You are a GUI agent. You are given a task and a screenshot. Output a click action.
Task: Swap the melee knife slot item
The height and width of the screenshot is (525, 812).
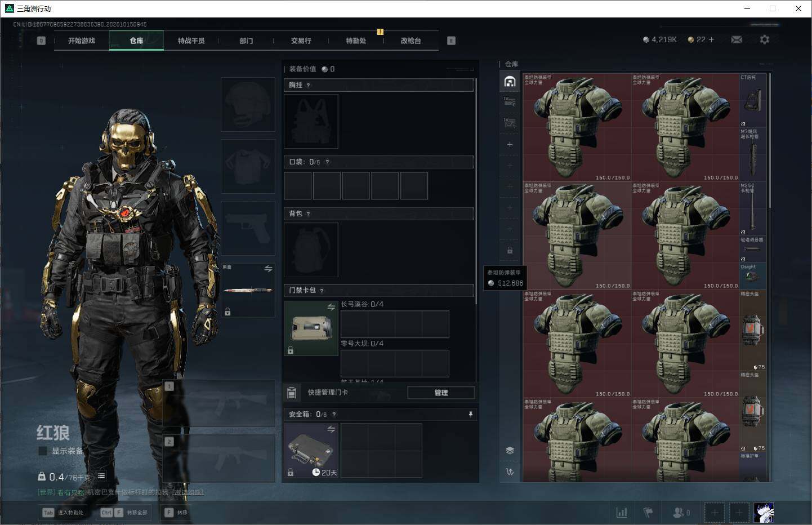click(268, 269)
